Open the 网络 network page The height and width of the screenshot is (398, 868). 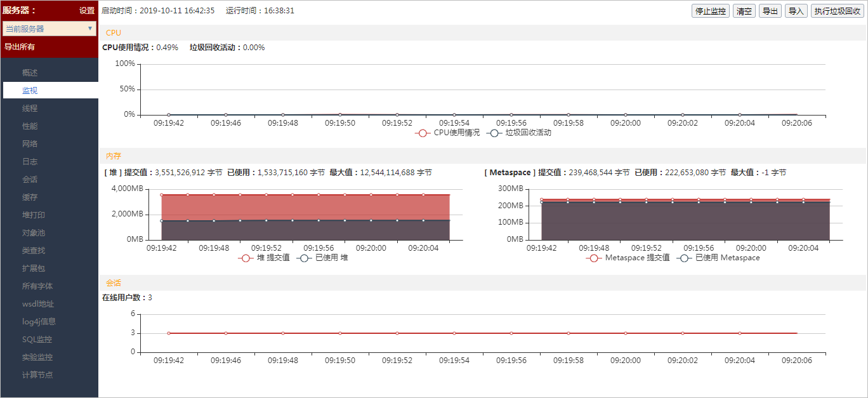[30, 144]
